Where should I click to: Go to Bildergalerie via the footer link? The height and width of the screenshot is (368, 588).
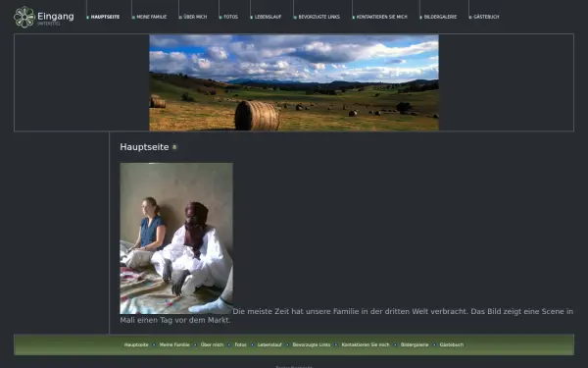415,344
